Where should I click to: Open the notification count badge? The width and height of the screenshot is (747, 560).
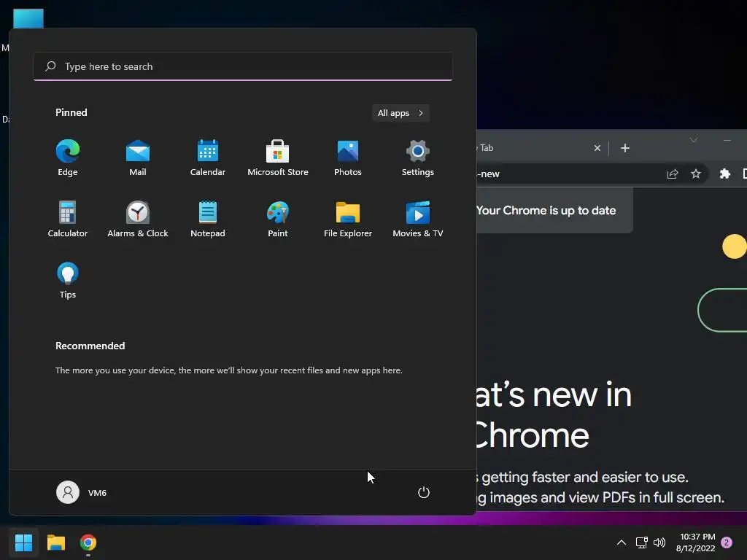(x=727, y=542)
